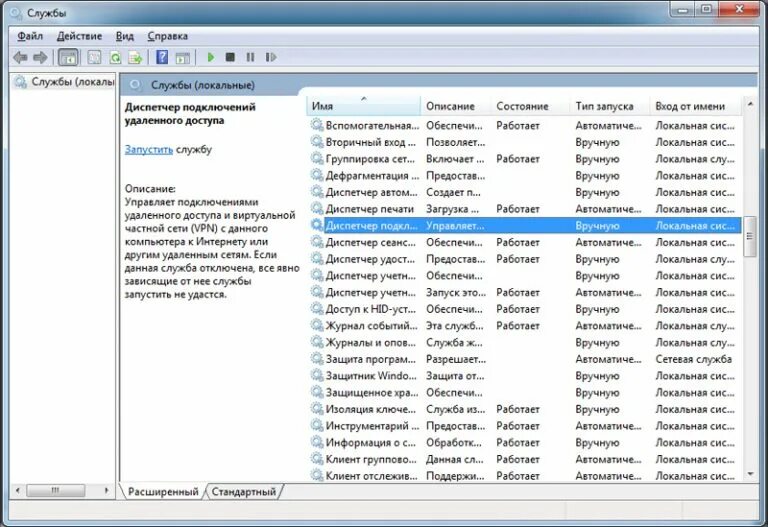Open the Вид menu
Image resolution: width=768 pixels, height=527 pixels.
(125, 36)
